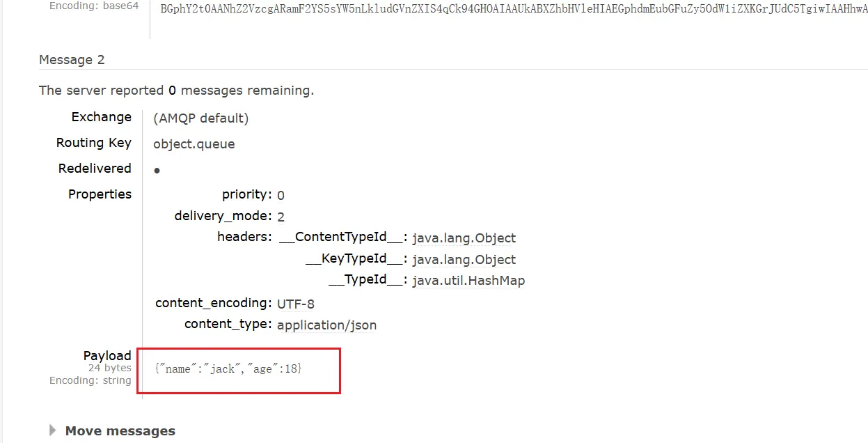
Task: Click the delivery_mode value 2
Action: 281,217
